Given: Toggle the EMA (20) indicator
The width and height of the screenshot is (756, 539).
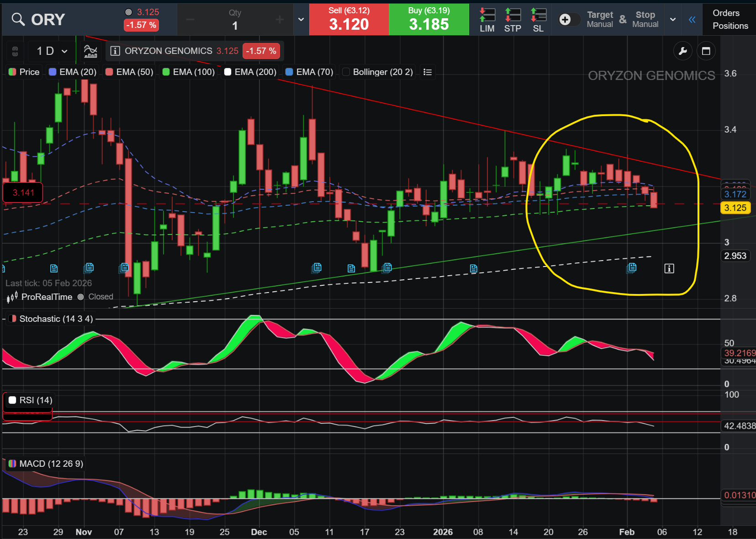Looking at the screenshot, I should tap(73, 72).
